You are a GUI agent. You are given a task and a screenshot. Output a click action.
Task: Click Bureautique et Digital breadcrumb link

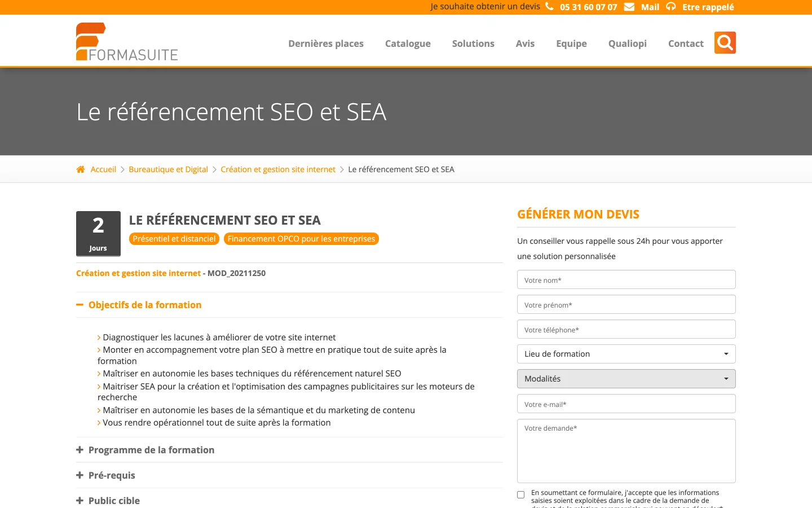point(168,169)
